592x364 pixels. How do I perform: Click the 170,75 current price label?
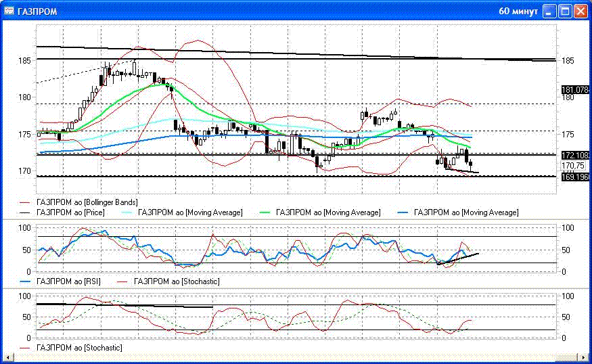point(573,165)
